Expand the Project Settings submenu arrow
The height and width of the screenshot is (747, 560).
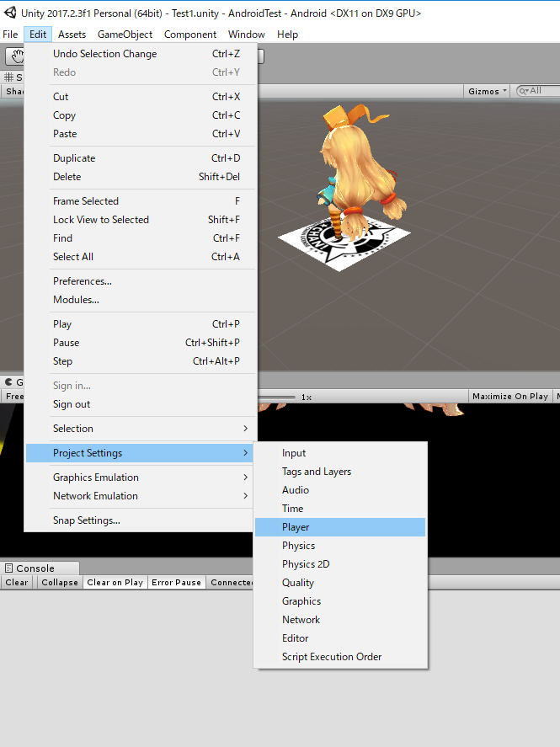tap(245, 452)
